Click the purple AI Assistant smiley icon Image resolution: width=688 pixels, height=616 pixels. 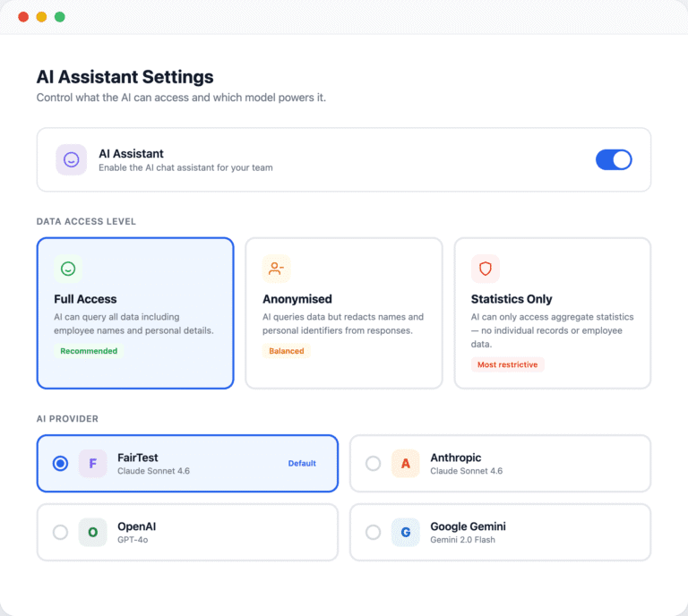coord(71,159)
